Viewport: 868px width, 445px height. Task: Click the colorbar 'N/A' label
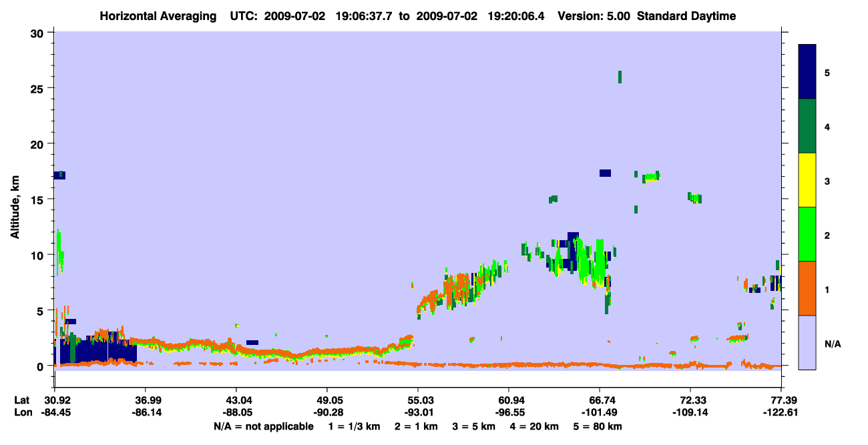832,344
